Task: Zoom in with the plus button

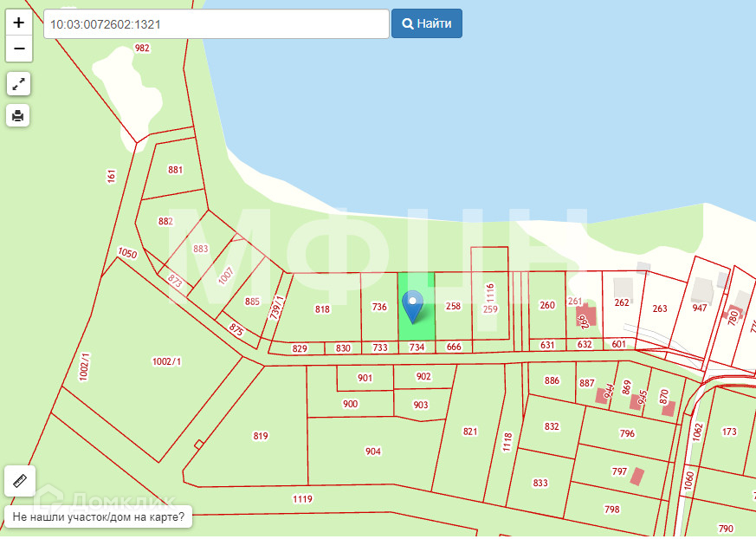Action: click(19, 23)
